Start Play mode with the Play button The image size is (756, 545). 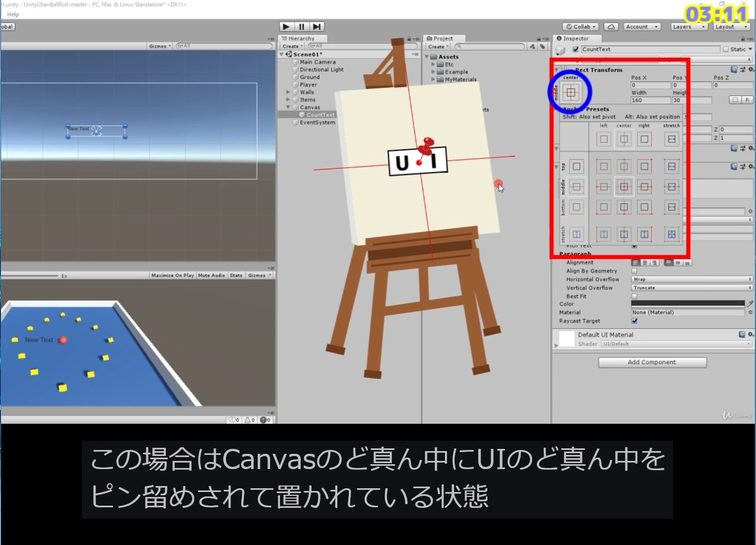pyautogui.click(x=287, y=27)
